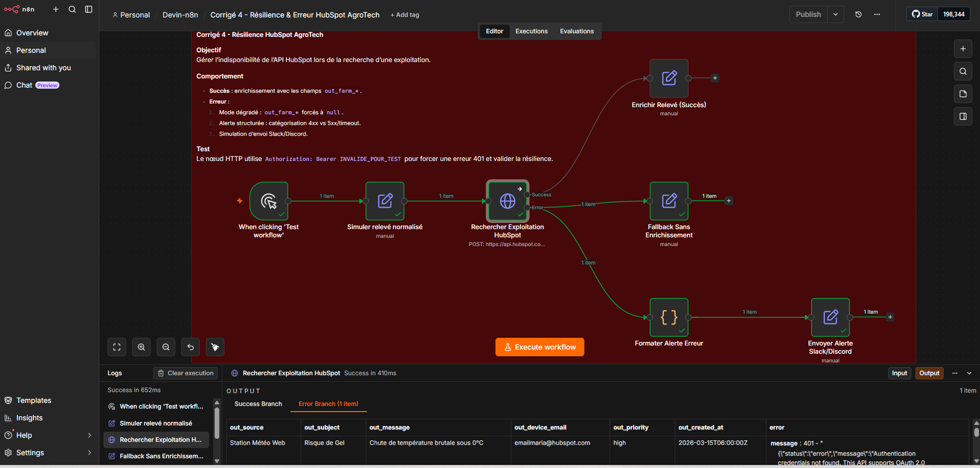Switch to the Evaluations tab

[577, 31]
